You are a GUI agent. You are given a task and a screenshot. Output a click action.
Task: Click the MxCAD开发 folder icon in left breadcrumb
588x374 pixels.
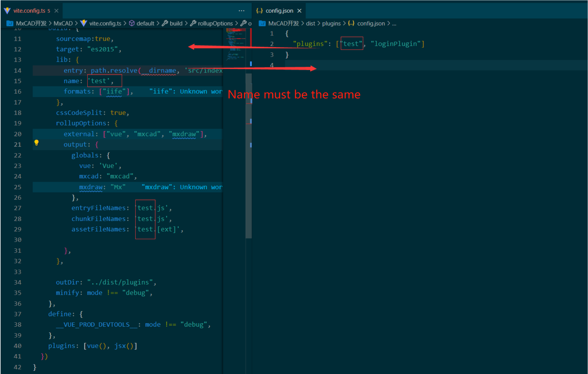pyautogui.click(x=10, y=23)
